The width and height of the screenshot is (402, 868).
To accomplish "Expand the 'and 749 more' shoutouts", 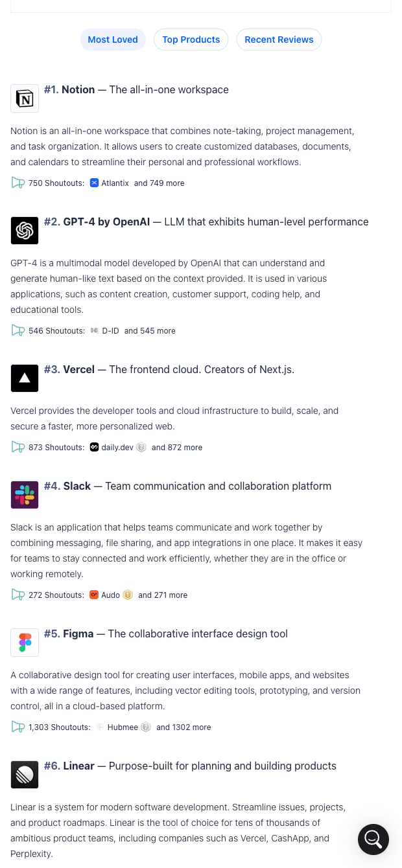I will (x=159, y=183).
